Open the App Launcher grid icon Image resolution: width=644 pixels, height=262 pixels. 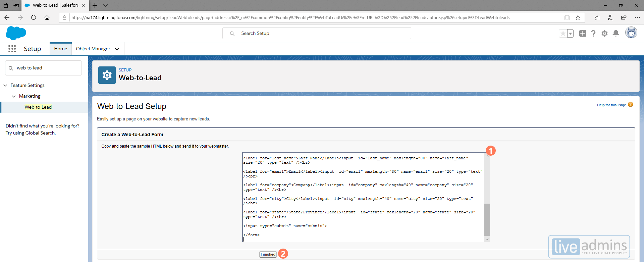[12, 49]
